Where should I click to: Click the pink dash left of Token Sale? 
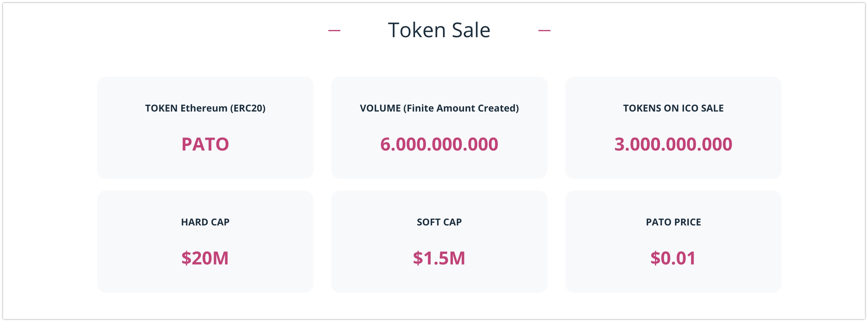coord(334,31)
